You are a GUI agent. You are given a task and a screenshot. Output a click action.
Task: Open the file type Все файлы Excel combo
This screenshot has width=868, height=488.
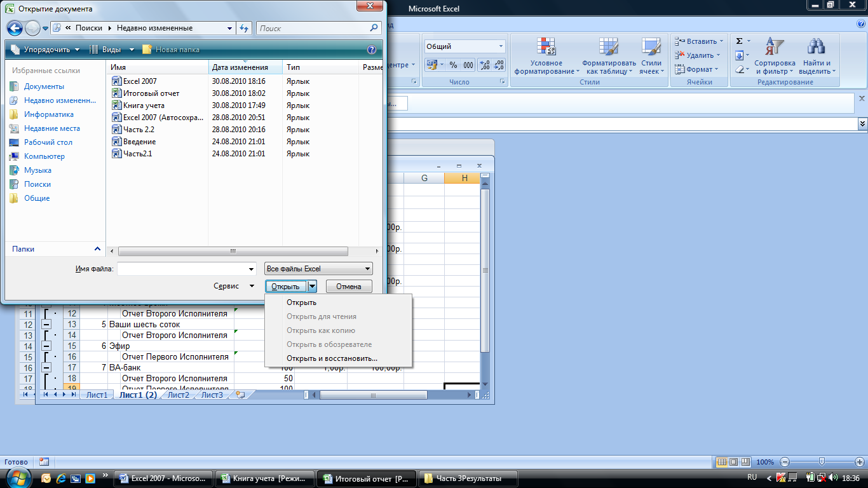click(x=318, y=269)
